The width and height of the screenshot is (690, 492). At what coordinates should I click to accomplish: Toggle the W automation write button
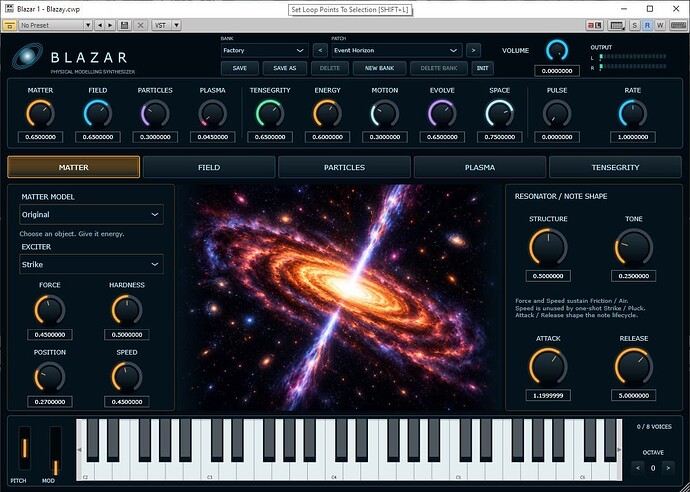(660, 26)
